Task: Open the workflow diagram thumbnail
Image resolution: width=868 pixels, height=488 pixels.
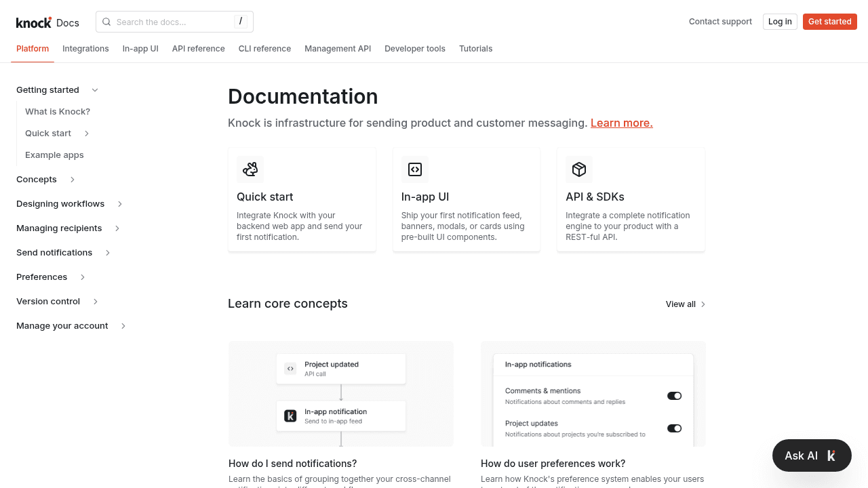Action: pos(341,394)
